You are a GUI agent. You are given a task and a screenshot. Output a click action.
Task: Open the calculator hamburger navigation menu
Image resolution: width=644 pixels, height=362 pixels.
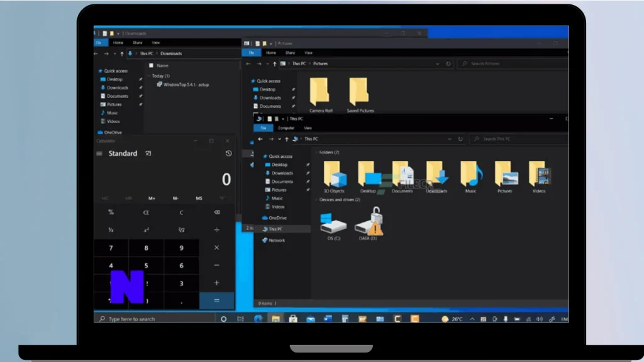point(99,153)
